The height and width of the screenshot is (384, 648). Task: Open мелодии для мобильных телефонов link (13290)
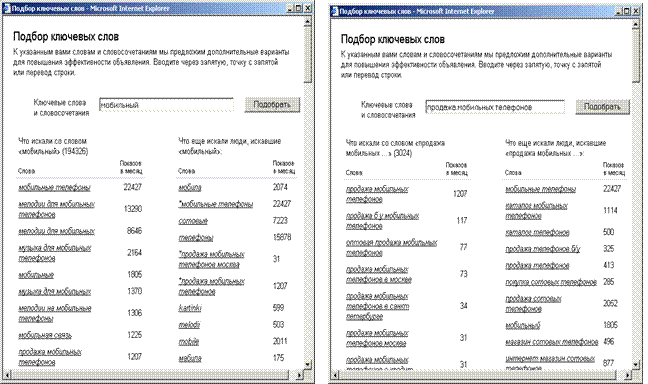click(x=57, y=209)
